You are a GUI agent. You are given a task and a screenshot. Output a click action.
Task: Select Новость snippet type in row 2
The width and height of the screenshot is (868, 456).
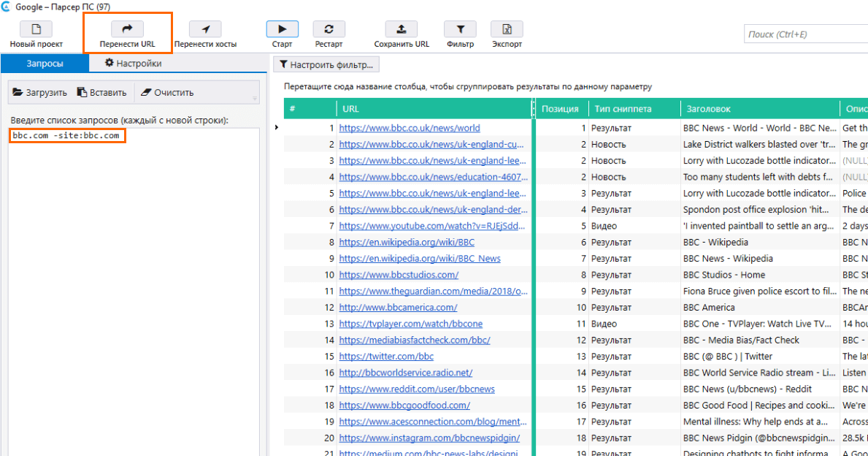(608, 144)
